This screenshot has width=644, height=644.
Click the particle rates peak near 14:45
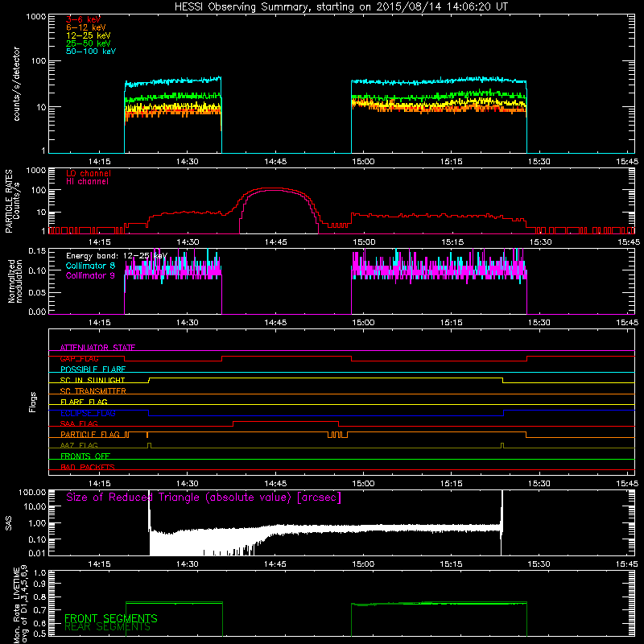(276, 188)
